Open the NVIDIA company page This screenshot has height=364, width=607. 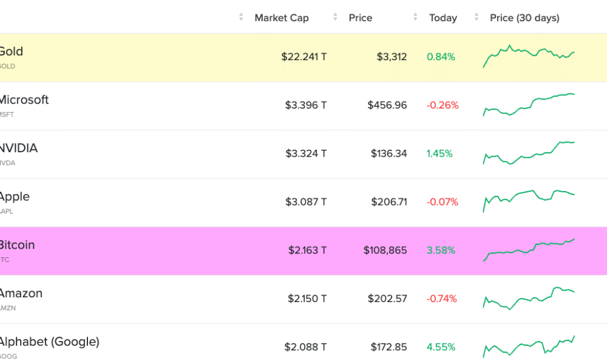coord(19,148)
